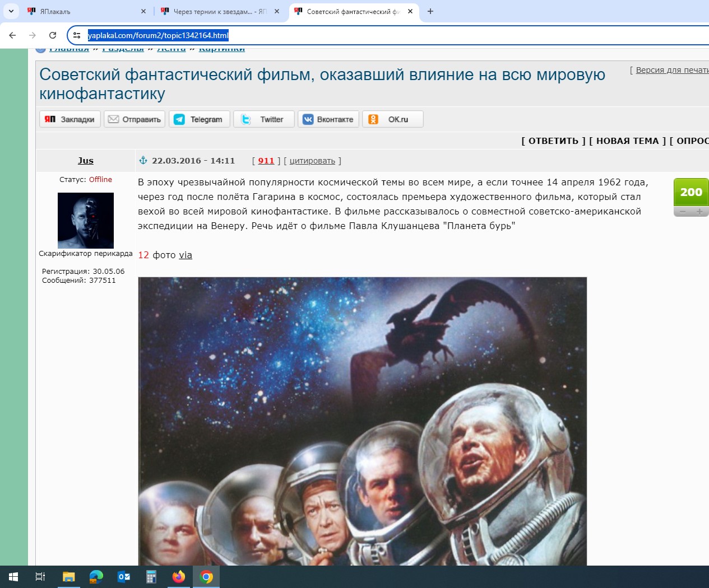Open the Windows Start menu
The height and width of the screenshot is (588, 709).
pyautogui.click(x=13, y=577)
